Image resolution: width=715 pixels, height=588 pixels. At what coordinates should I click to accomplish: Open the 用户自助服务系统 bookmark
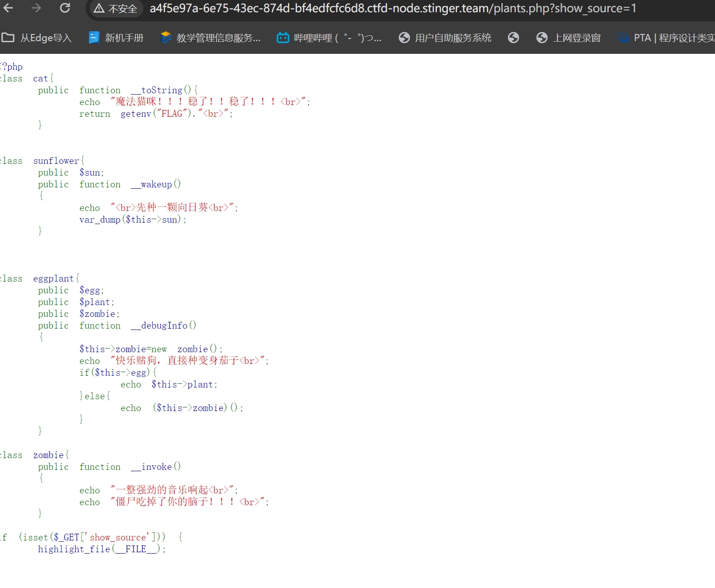point(445,38)
